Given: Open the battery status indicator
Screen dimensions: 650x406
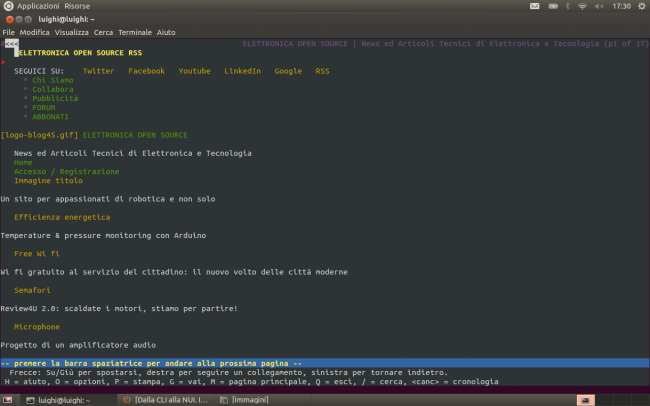Looking at the screenshot, I should tap(553, 6).
